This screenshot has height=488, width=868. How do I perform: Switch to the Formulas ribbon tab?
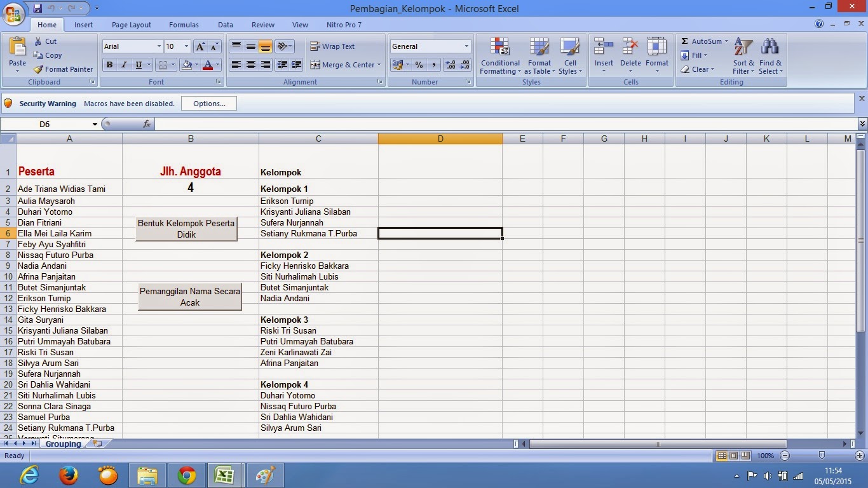[184, 25]
